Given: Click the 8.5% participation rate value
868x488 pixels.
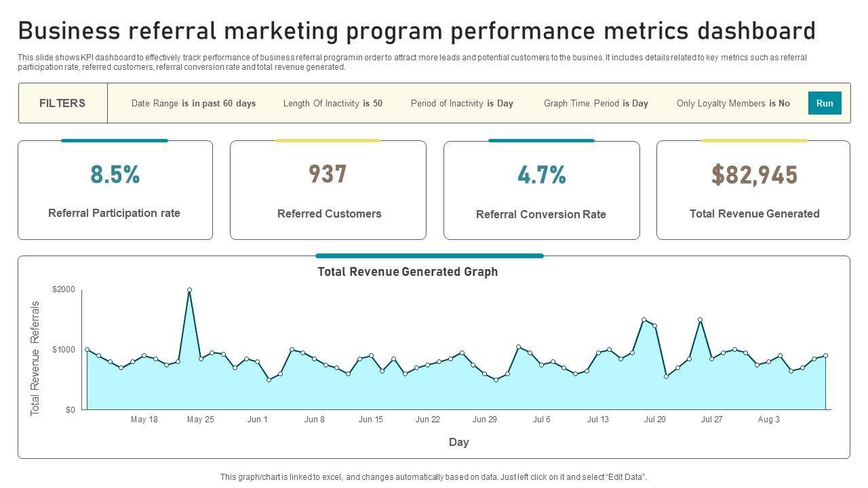Looking at the screenshot, I should [115, 175].
